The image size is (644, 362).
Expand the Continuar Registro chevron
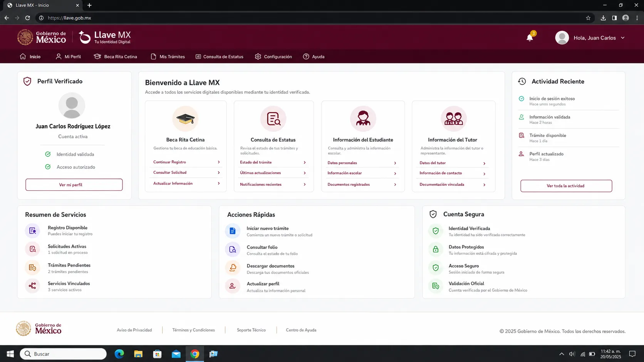pyautogui.click(x=219, y=162)
